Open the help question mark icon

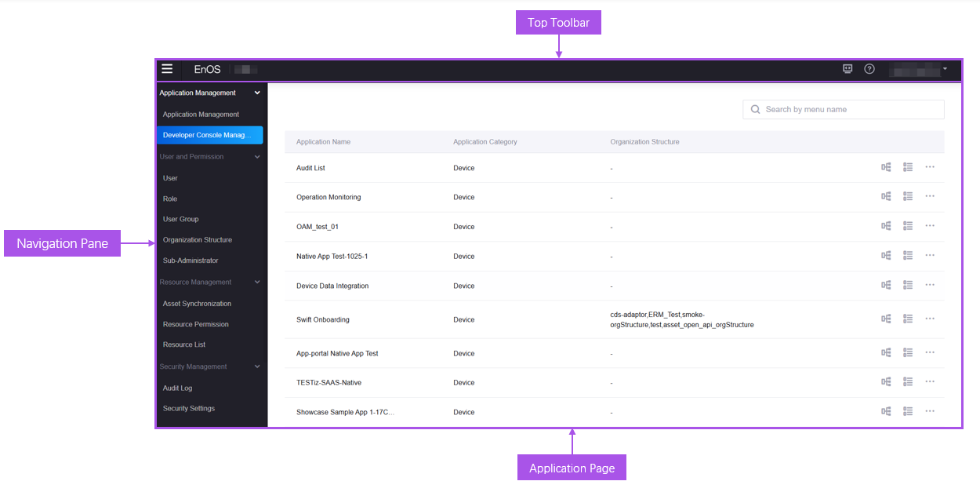pos(869,69)
